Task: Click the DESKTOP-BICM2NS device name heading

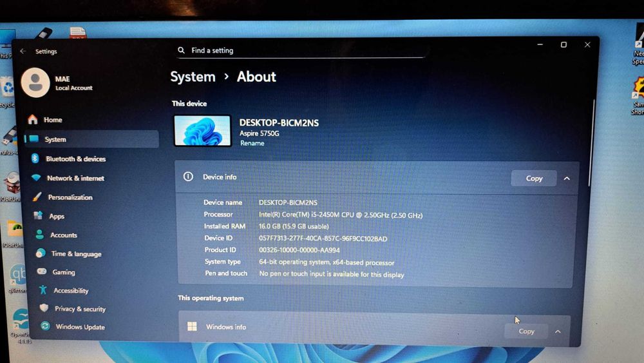Action: [279, 123]
